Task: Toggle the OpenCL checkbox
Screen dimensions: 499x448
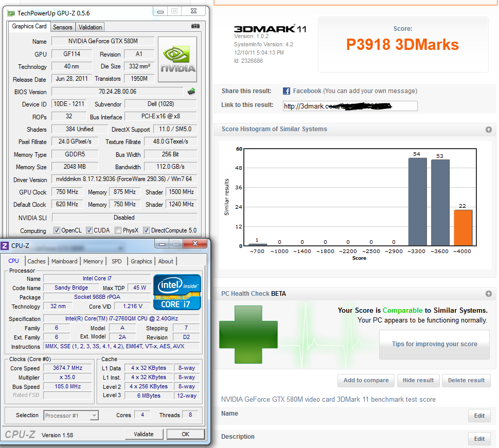Action: tap(57, 230)
